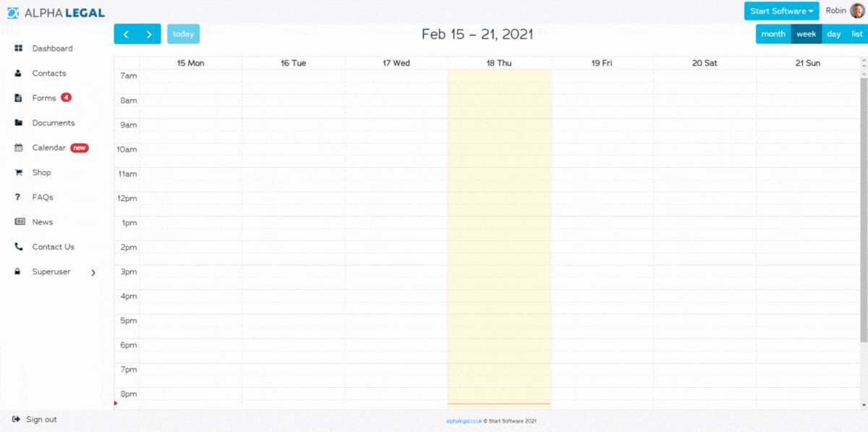Click the Contact Us phone icon
The height and width of the screenshot is (432, 868).
[19, 247]
